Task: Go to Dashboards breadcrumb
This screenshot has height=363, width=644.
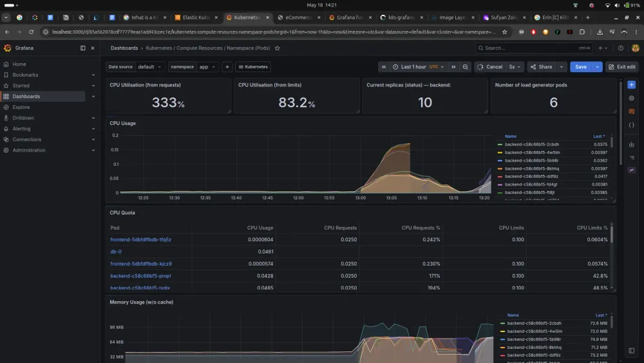Action: [124, 48]
